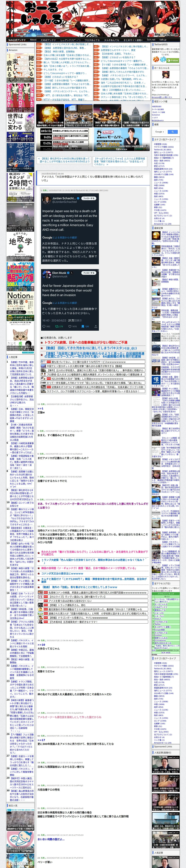
Task: Open footballnet mutual link
Action: click(x=156, y=115)
